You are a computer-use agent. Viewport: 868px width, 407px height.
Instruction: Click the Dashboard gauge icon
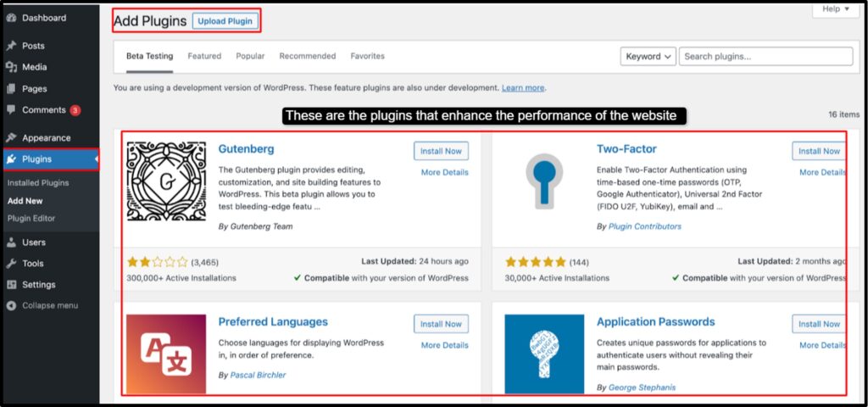point(11,18)
